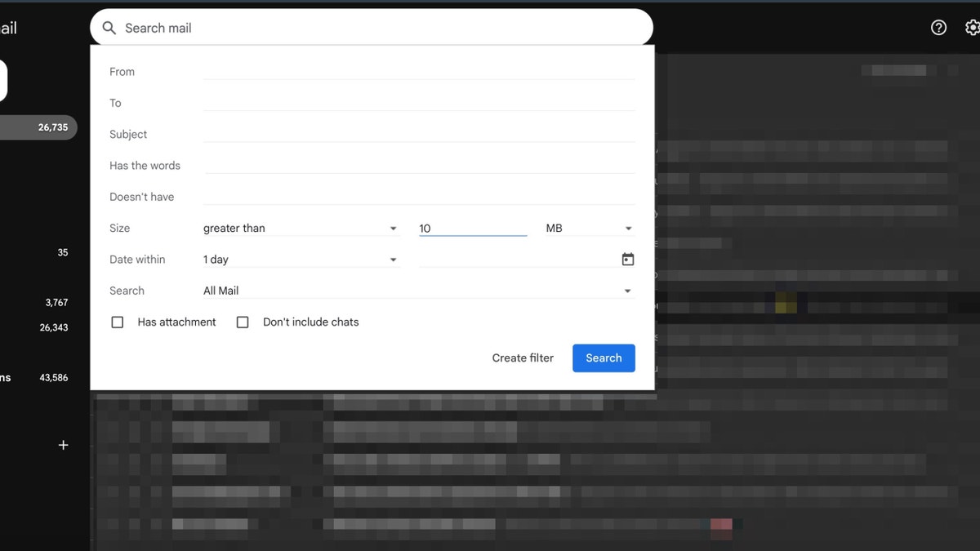
Task: Click the search magnifier icon in the search bar
Action: tap(109, 27)
